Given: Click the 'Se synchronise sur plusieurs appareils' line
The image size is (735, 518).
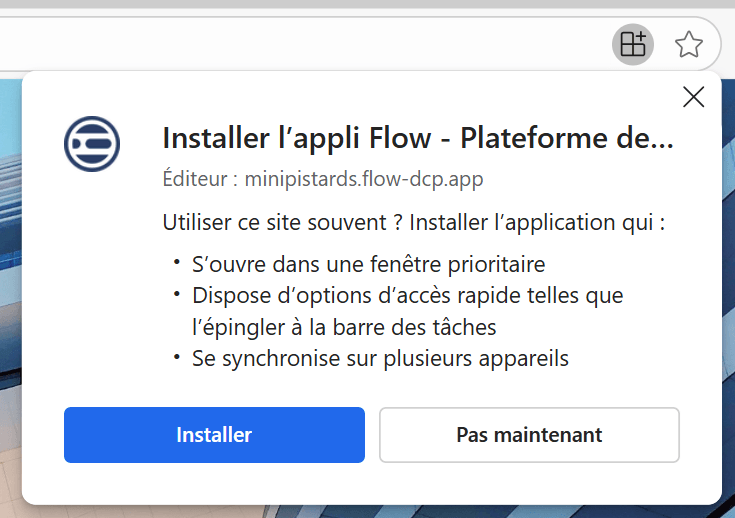Looking at the screenshot, I should [x=380, y=358].
